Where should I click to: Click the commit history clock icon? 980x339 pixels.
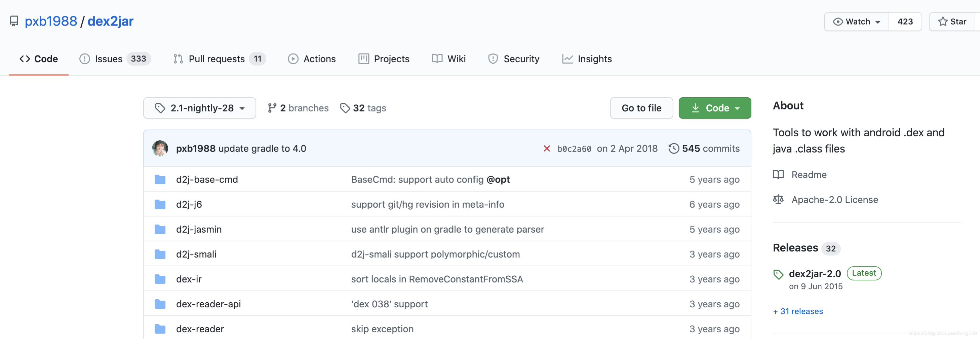[673, 148]
